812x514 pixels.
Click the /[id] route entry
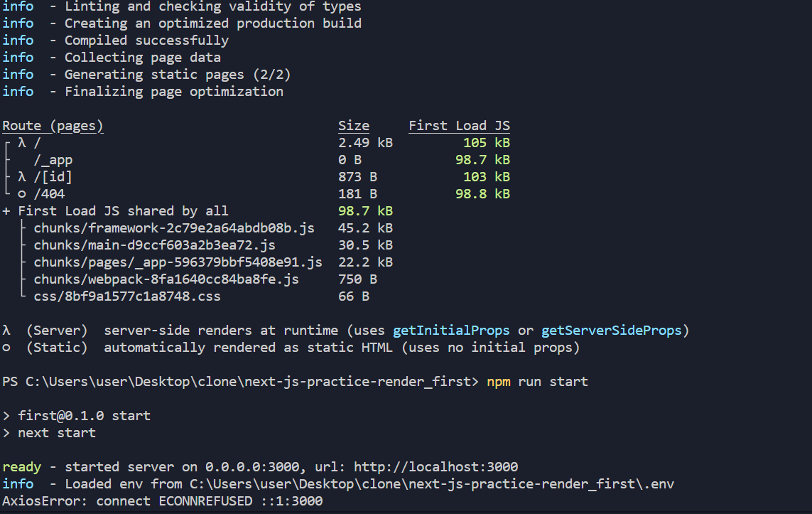click(53, 177)
